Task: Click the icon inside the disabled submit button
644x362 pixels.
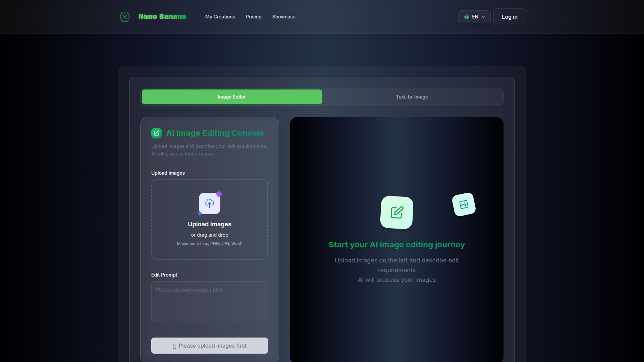Action: pyautogui.click(x=174, y=346)
